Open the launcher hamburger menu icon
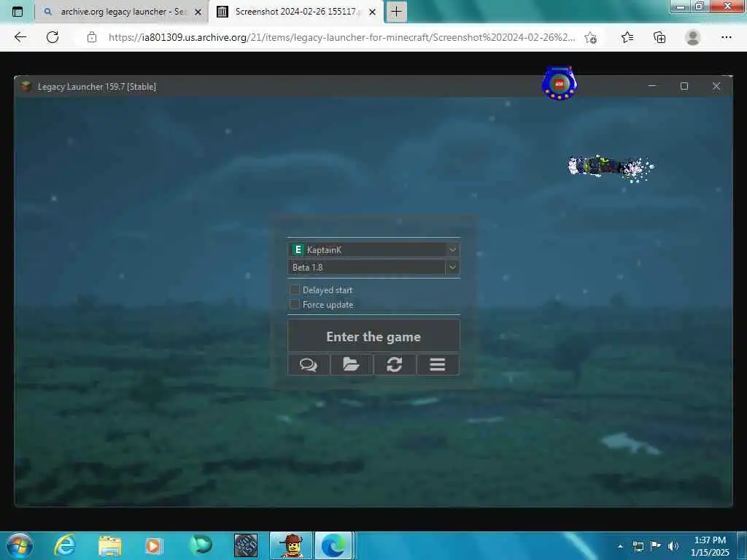This screenshot has width=747, height=560. pos(438,365)
